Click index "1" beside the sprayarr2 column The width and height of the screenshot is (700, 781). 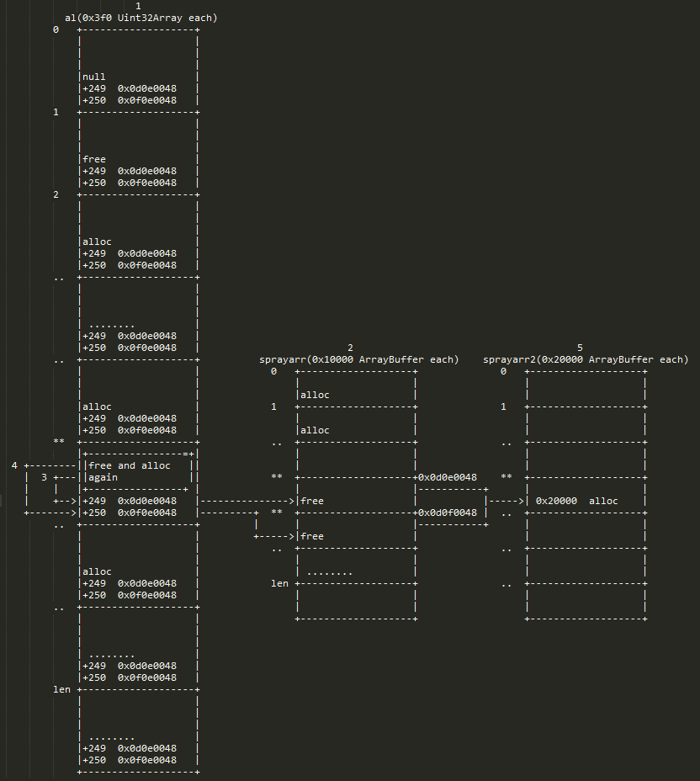503,407
